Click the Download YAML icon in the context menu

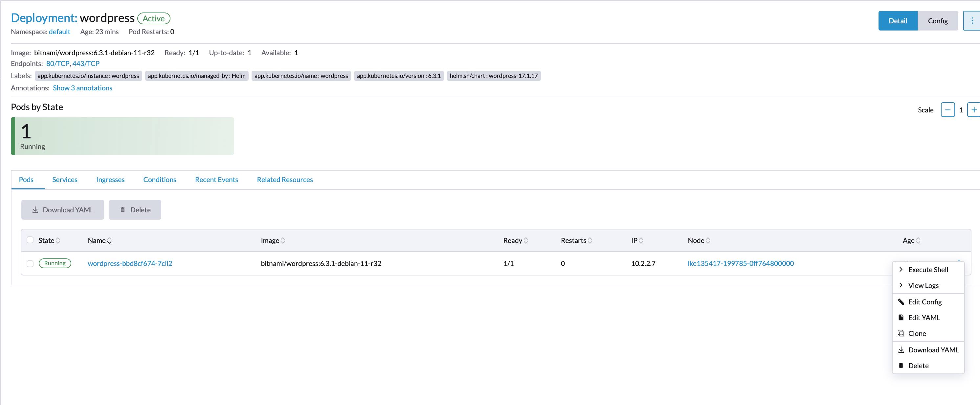click(x=901, y=349)
